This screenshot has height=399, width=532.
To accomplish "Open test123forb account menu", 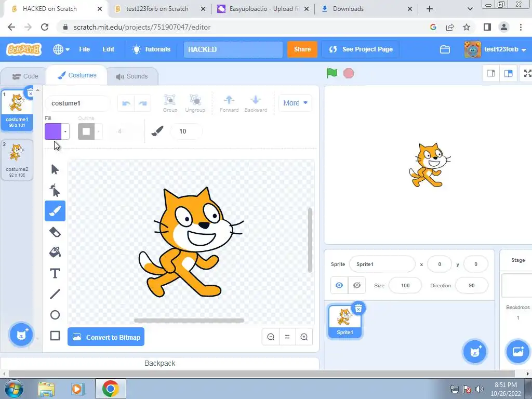I will (x=495, y=49).
